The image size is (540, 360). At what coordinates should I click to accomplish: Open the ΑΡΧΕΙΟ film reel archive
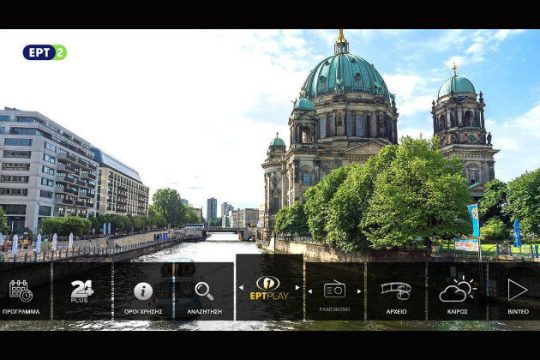(x=396, y=291)
